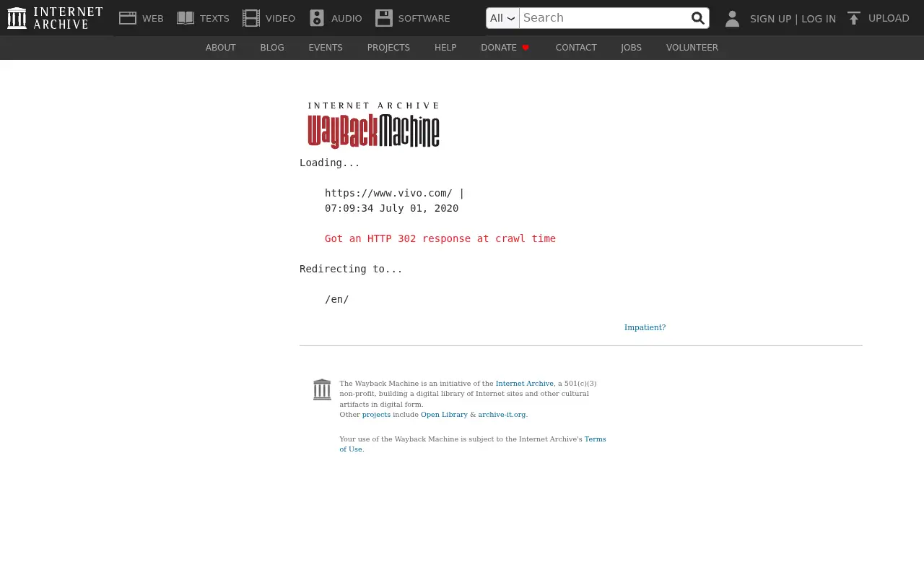Open the EVENTS menu item
Screen dimensions: 924x578
[x=326, y=48]
